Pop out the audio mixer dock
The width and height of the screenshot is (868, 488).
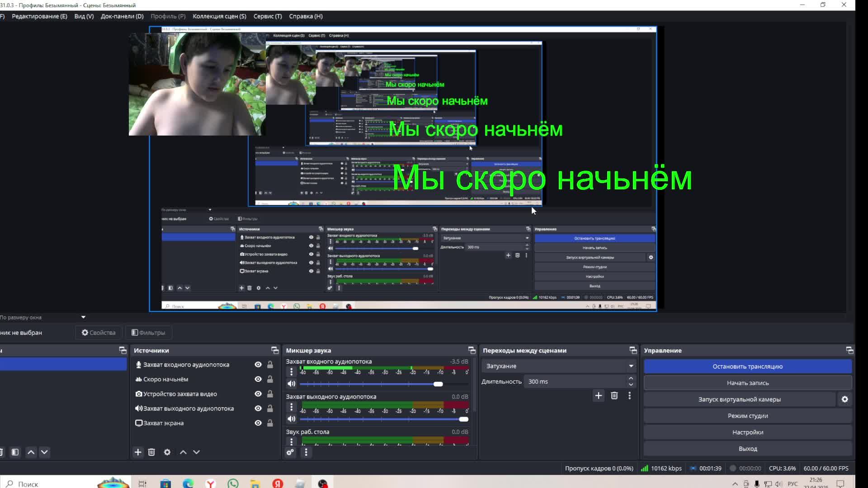(x=472, y=351)
